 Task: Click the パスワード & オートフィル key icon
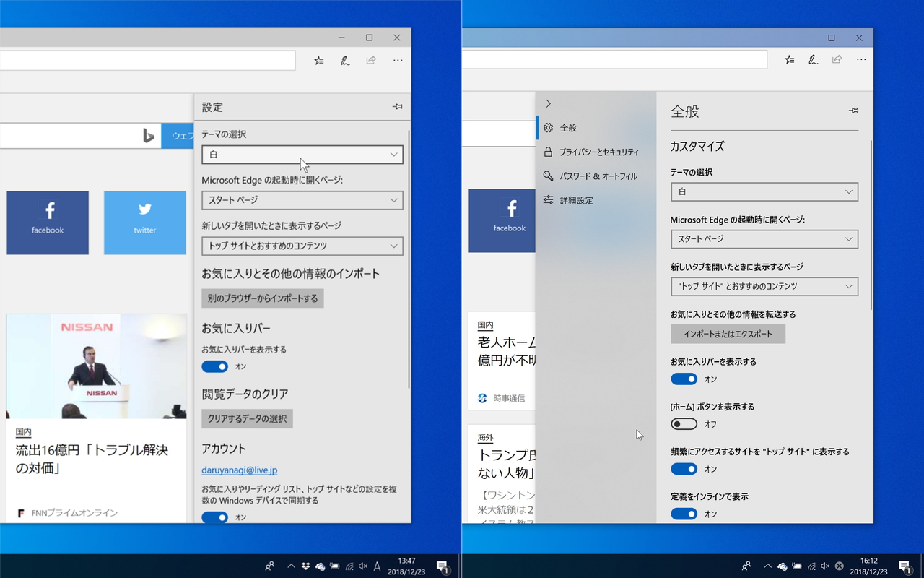click(x=548, y=176)
